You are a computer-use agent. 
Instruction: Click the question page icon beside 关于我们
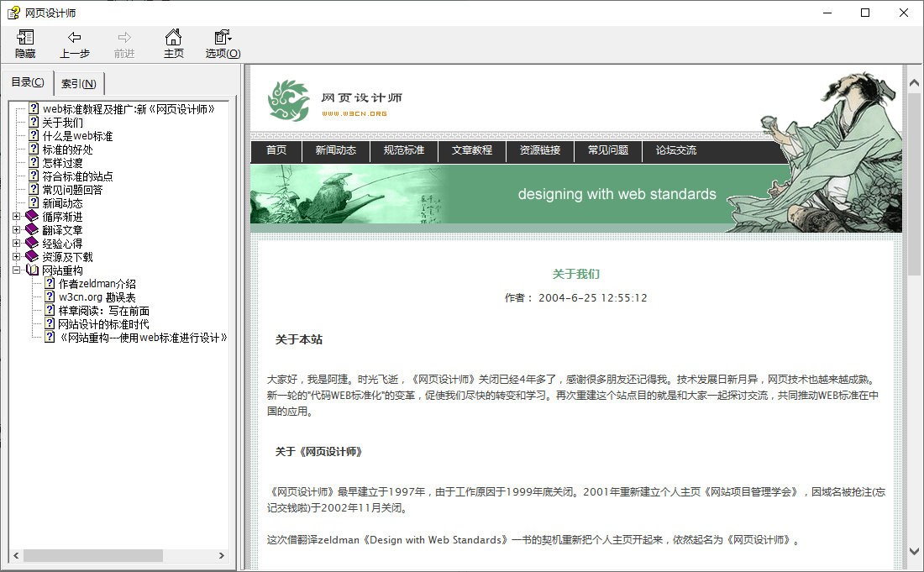(34, 123)
